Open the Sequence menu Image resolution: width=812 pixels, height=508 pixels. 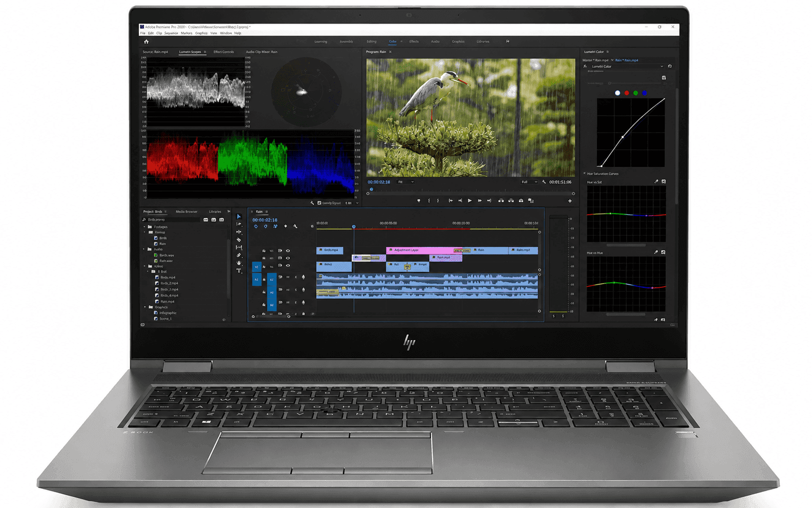click(171, 33)
